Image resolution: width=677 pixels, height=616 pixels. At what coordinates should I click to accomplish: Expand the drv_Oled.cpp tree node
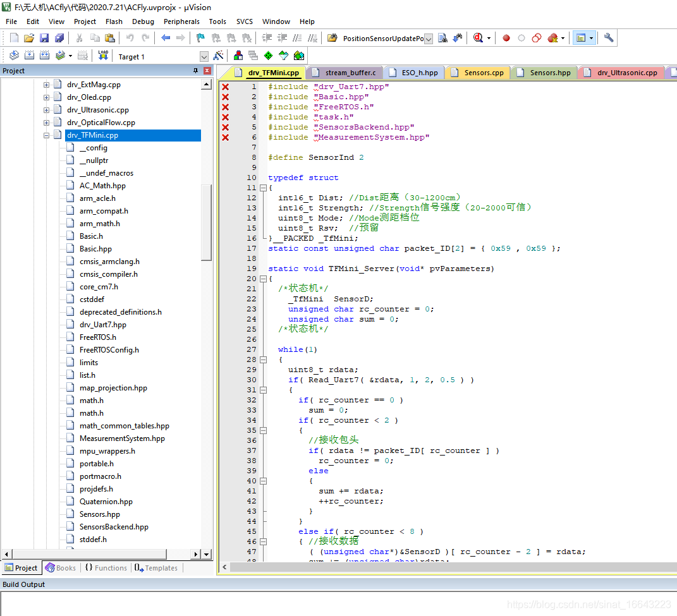[x=46, y=97]
